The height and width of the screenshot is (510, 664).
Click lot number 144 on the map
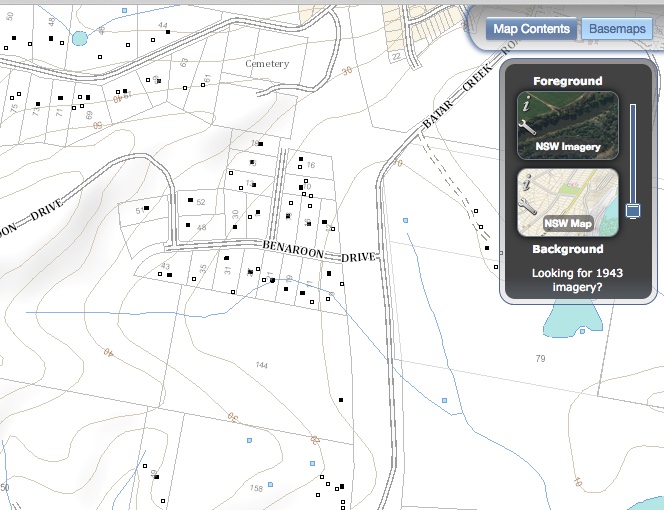click(262, 366)
